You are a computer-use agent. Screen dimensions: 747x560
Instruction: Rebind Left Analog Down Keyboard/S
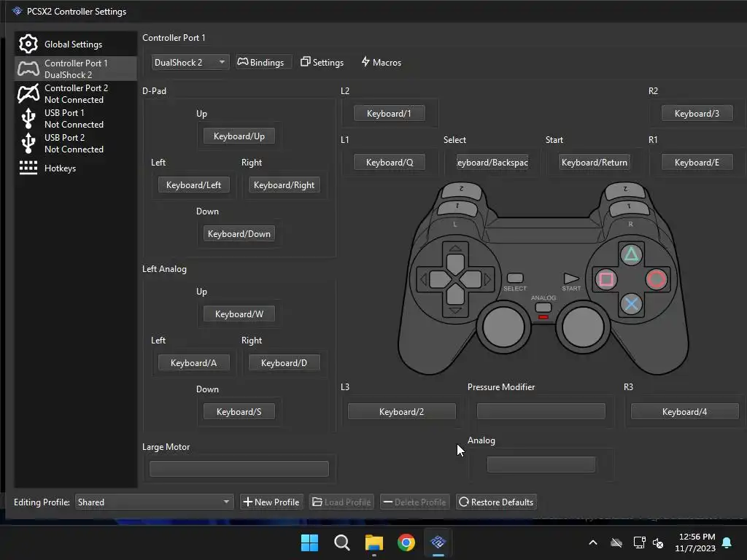tap(239, 411)
